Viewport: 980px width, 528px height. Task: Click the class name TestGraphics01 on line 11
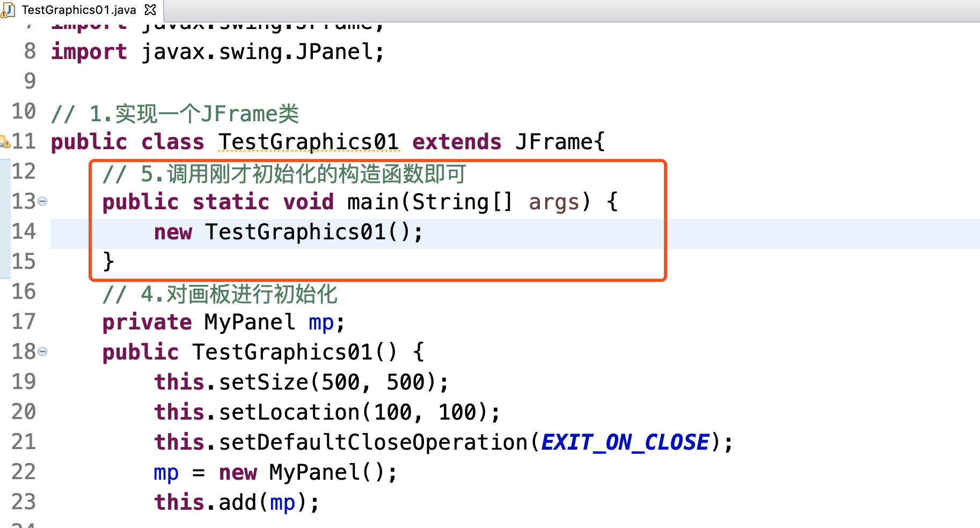coord(309,142)
